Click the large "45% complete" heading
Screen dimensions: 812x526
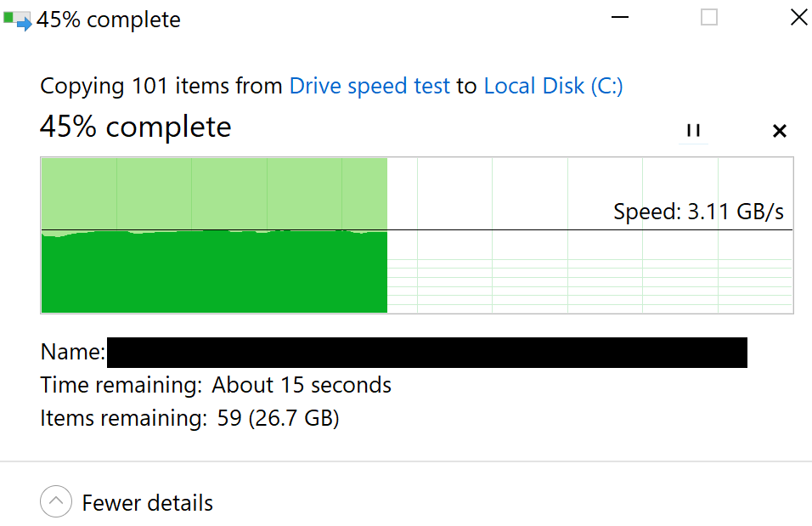pos(136,127)
